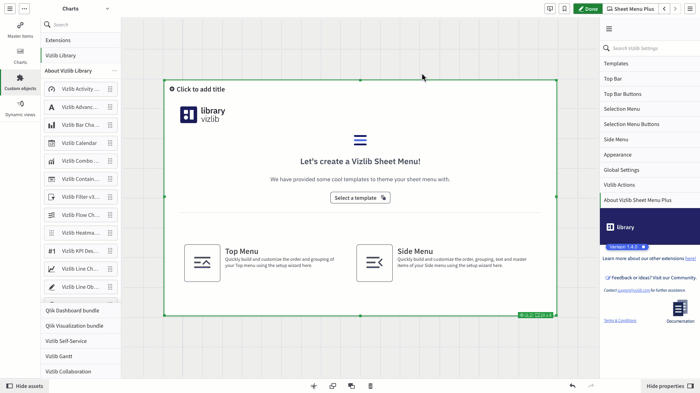Open the Terms & Conditions link
The height and width of the screenshot is (393, 700).
pyautogui.click(x=620, y=321)
